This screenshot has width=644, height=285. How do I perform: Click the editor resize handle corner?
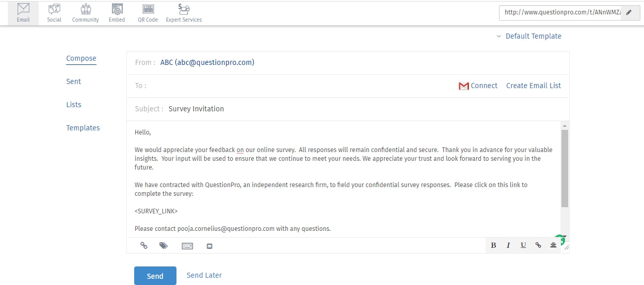566,248
